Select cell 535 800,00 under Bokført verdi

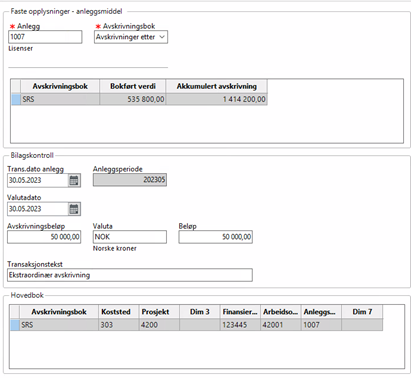click(x=133, y=99)
